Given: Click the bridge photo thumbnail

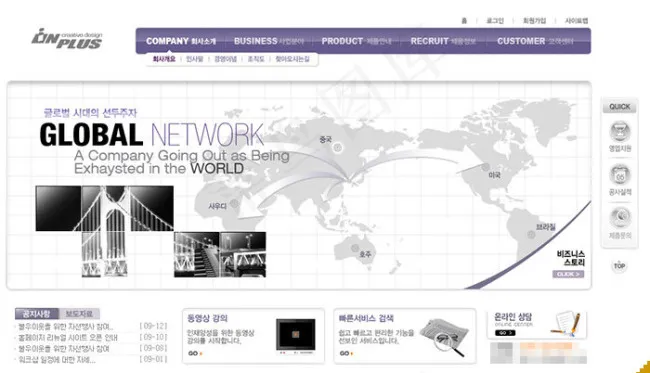Looking at the screenshot, I should point(104,230).
